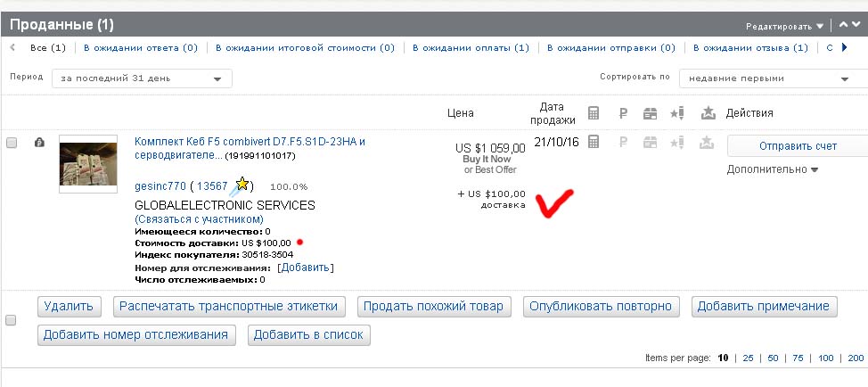Click the feedback-received star icon in the item row
This screenshot has height=387, width=868.
coord(708,142)
